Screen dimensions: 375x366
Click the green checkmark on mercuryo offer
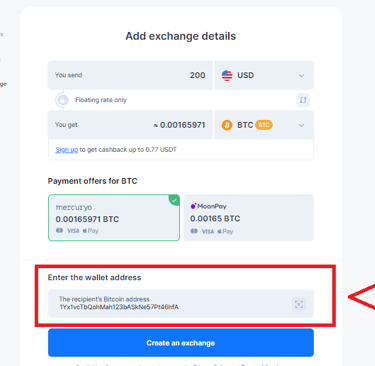(x=174, y=200)
